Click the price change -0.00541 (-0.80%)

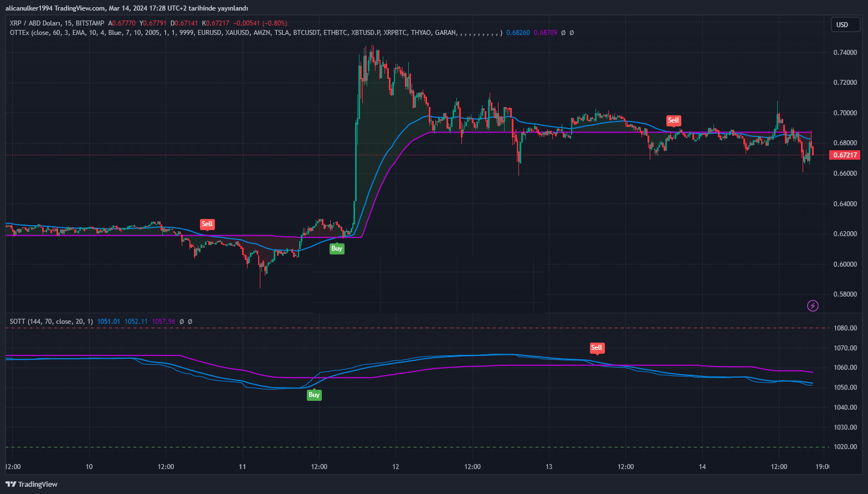coord(260,23)
